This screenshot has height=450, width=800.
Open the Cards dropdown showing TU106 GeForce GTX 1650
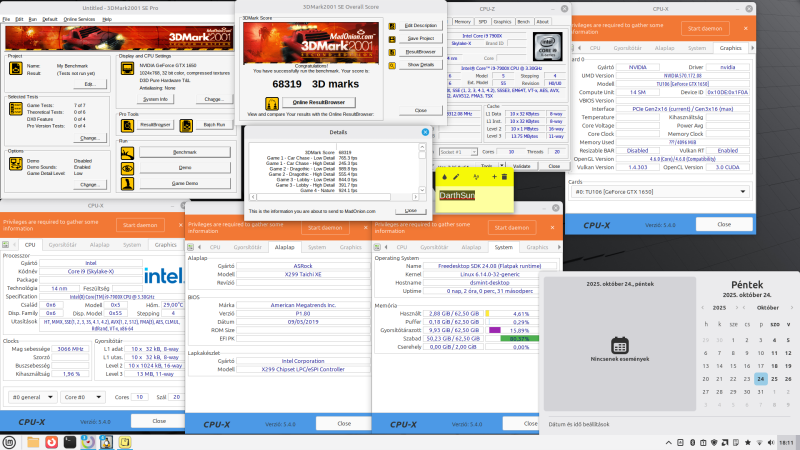(x=659, y=192)
